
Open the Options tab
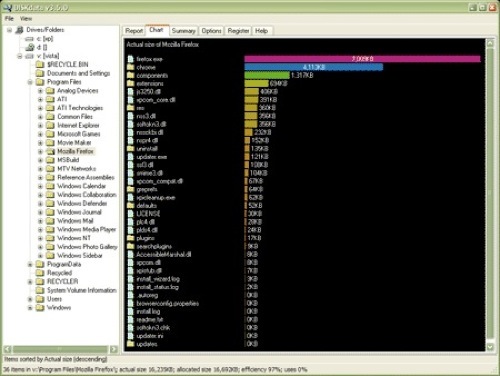point(211,31)
